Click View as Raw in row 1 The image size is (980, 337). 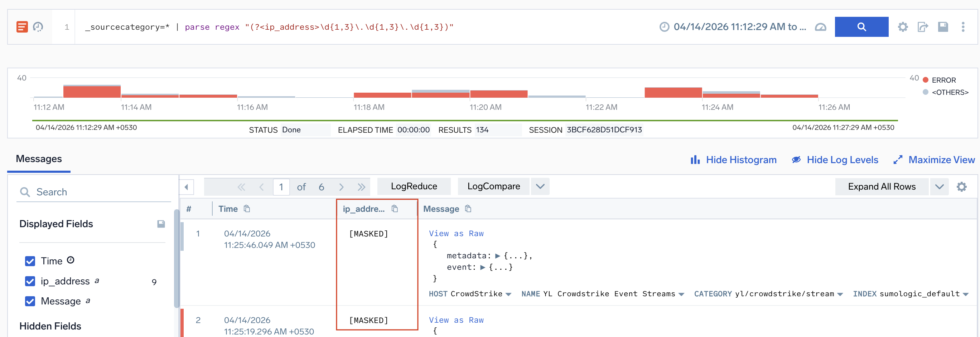[456, 233]
